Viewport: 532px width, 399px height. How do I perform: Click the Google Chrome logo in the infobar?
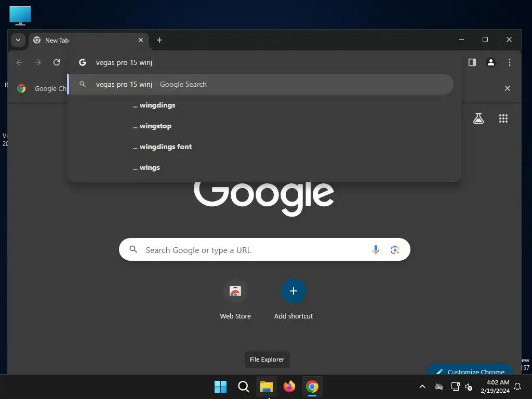pos(21,88)
